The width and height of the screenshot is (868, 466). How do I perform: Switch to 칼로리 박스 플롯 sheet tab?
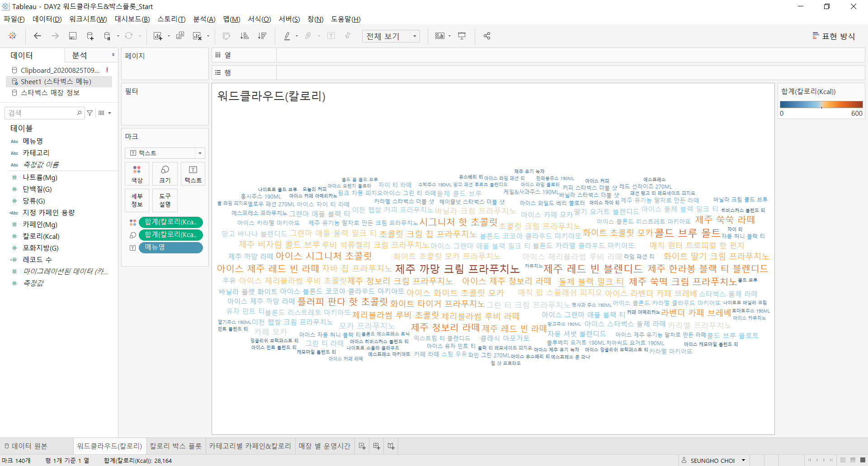pyautogui.click(x=176, y=446)
